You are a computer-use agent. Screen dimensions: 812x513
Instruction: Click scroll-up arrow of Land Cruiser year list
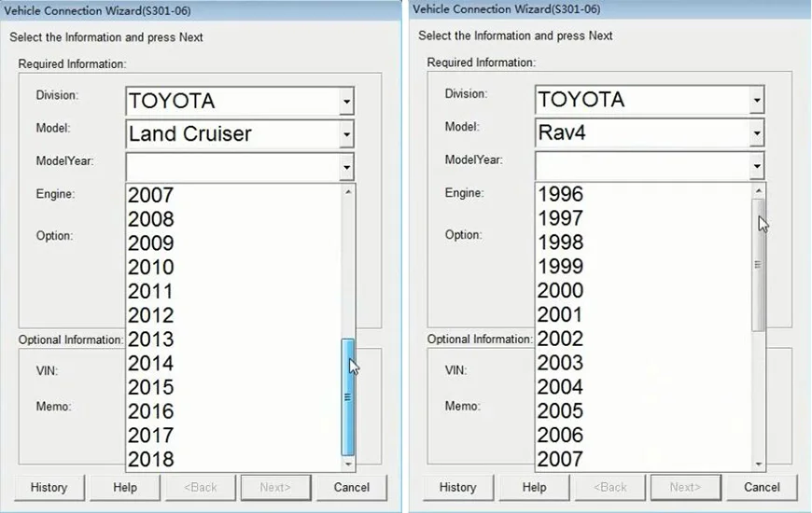click(x=348, y=192)
